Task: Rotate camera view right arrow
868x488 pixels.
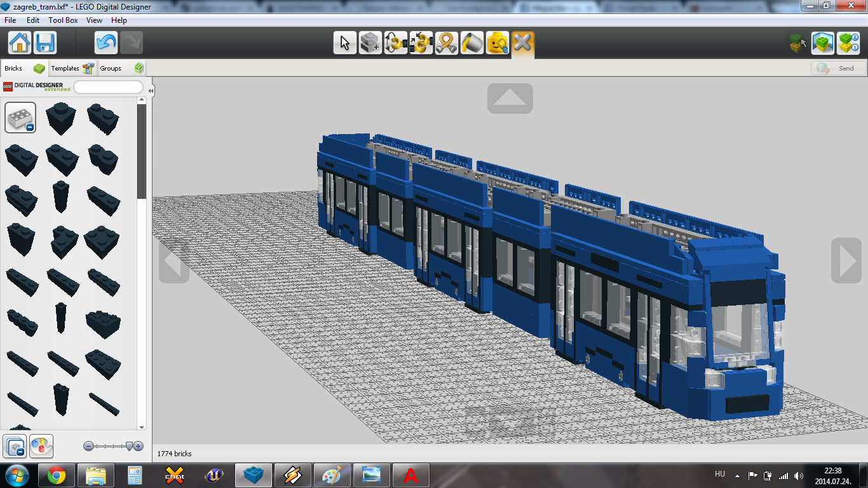Action: pyautogui.click(x=846, y=261)
